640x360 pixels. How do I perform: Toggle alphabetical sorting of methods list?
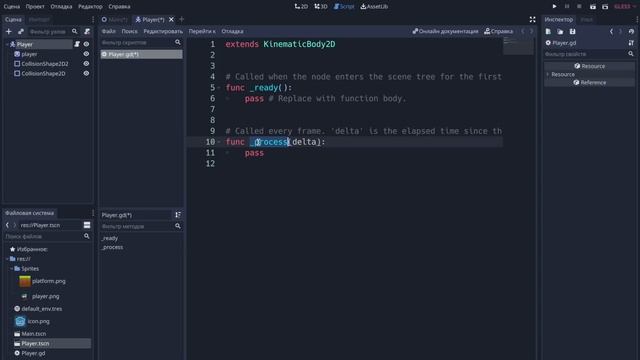click(x=178, y=215)
